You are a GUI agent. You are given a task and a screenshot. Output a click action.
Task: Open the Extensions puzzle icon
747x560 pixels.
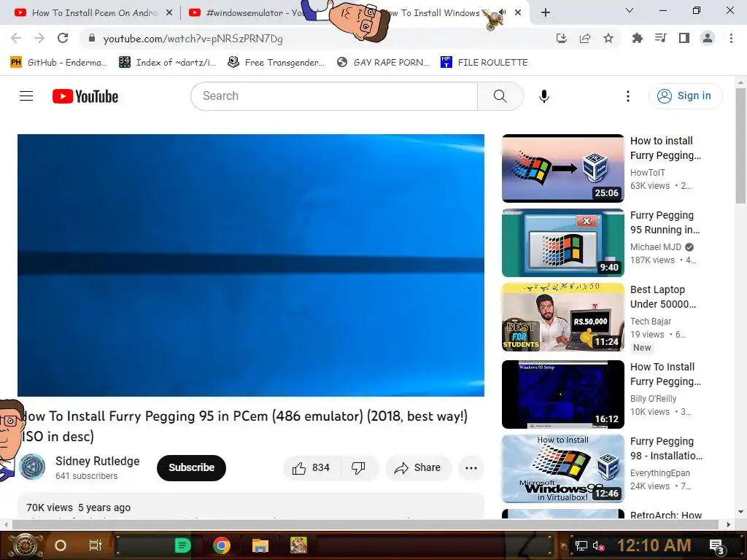(637, 39)
